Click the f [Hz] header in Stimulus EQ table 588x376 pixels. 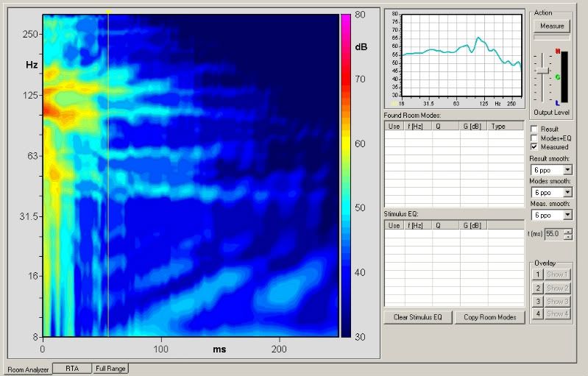pos(418,225)
